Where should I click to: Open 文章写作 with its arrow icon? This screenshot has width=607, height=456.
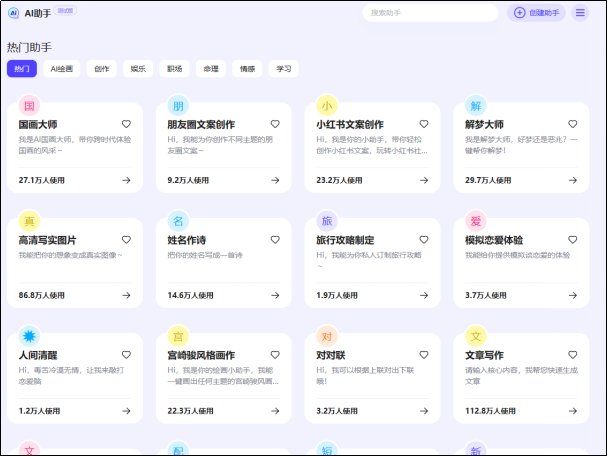coord(573,411)
